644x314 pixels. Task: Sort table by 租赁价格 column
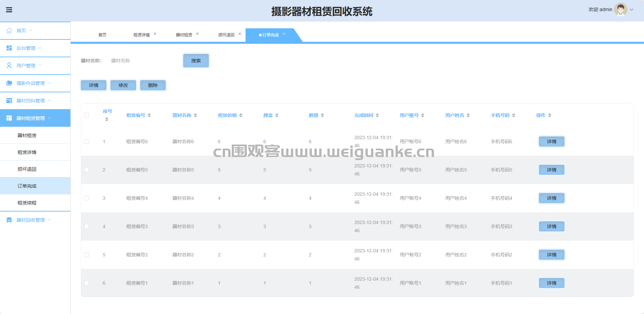click(240, 115)
